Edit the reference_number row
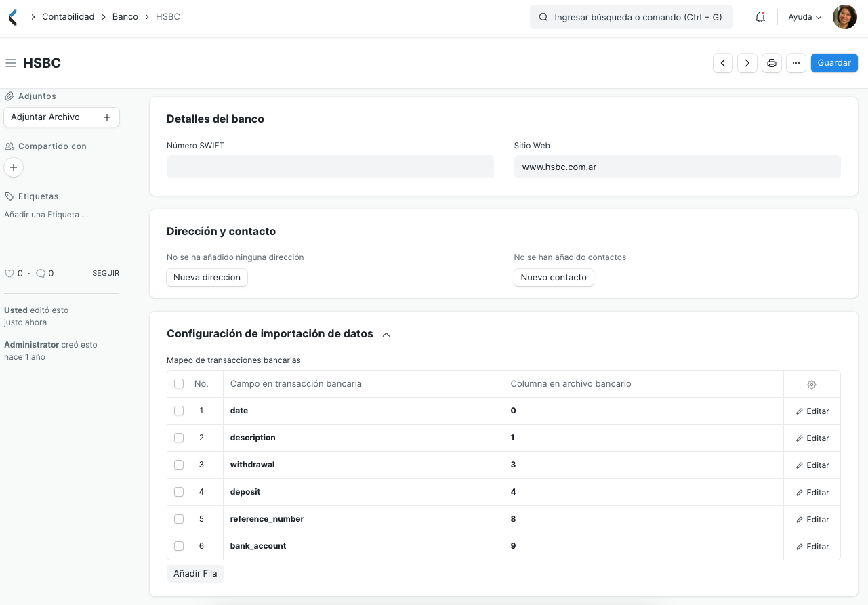The image size is (868, 605). (x=812, y=520)
